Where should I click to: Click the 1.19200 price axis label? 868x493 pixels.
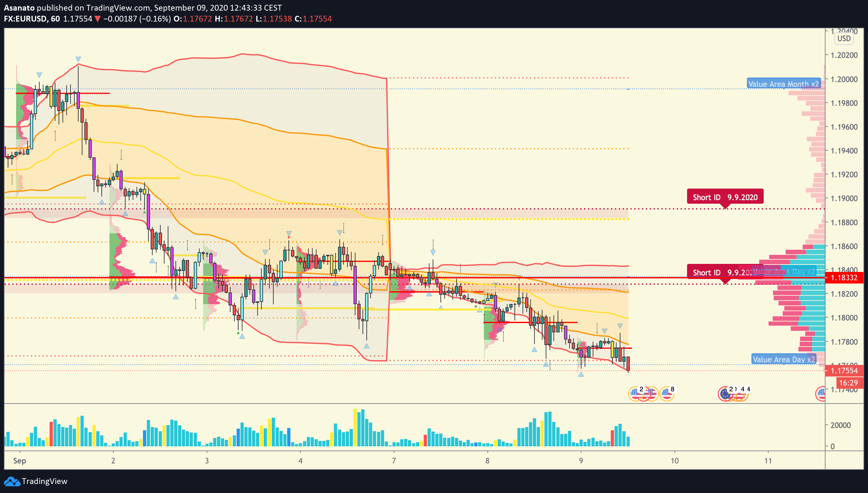pyautogui.click(x=844, y=175)
